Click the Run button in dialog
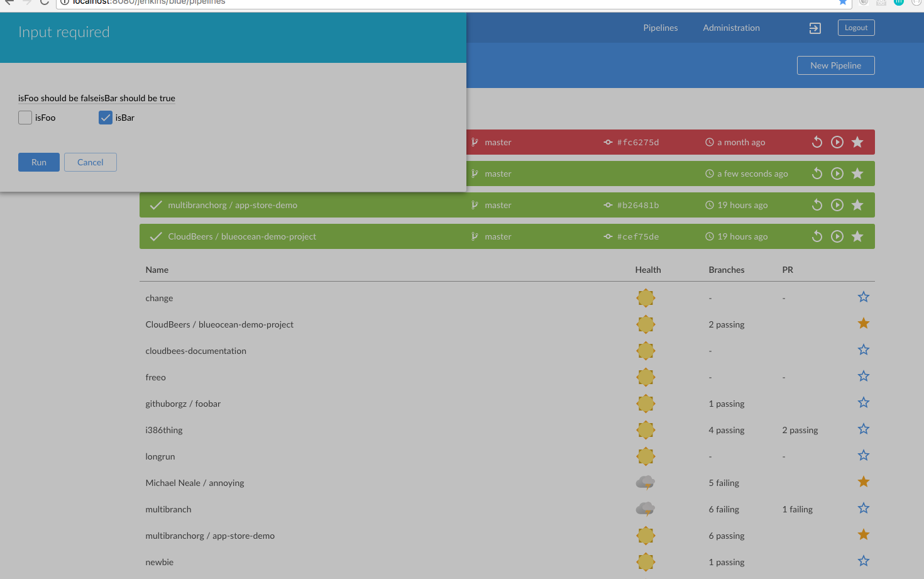 point(39,162)
